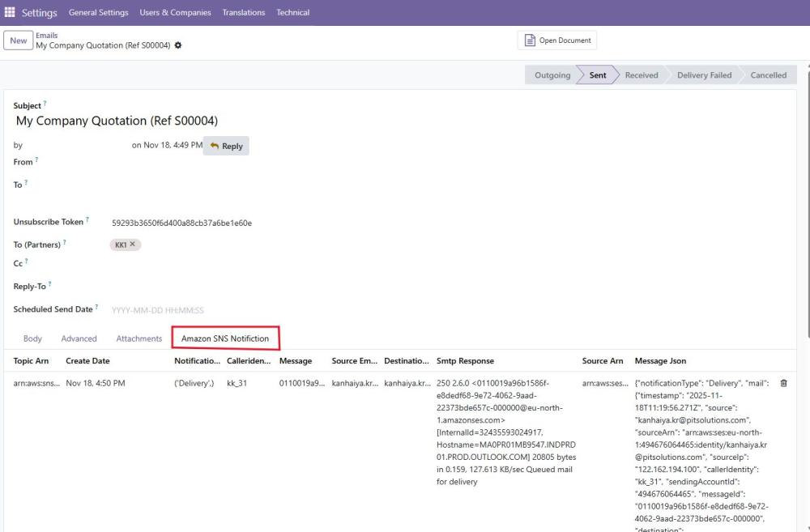
Task: Open the apps grid menu icon
Action: tap(10, 12)
